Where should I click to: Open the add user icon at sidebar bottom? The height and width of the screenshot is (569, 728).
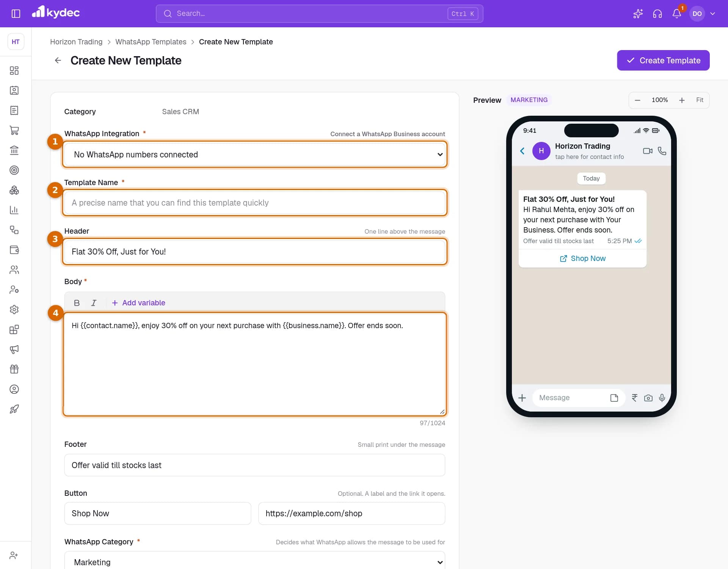(14, 555)
